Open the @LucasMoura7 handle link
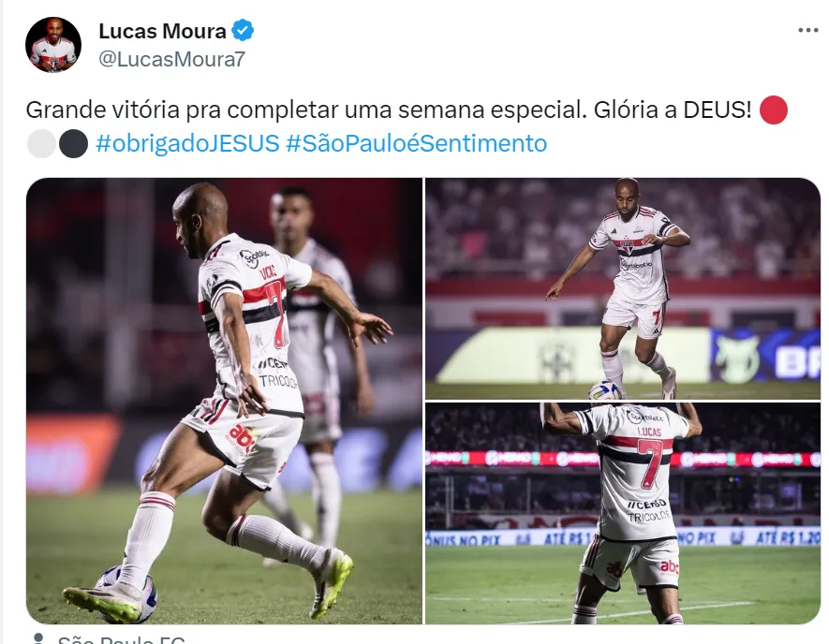This screenshot has height=644, width=829. click(x=171, y=59)
